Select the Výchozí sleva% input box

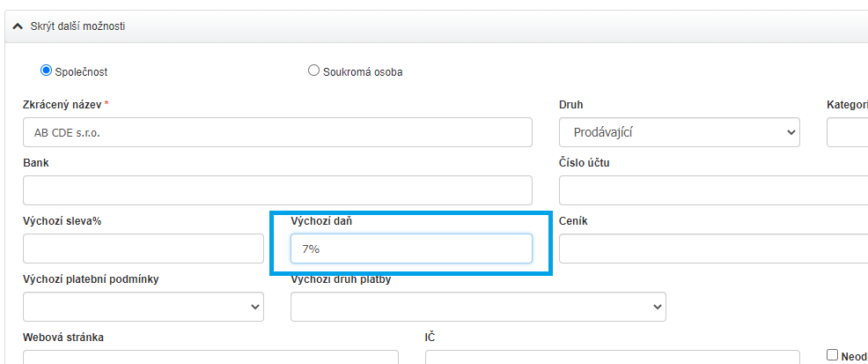point(143,249)
